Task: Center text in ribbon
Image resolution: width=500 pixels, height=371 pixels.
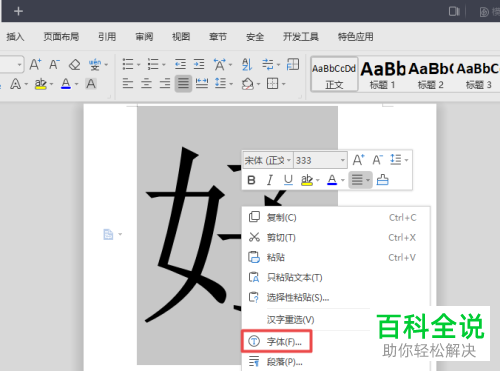Action: point(146,83)
